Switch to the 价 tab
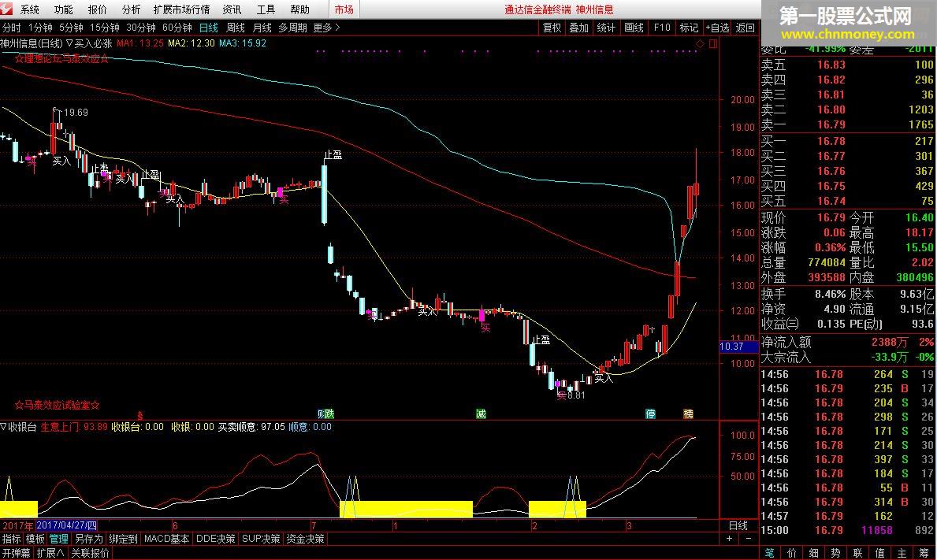 792,553
